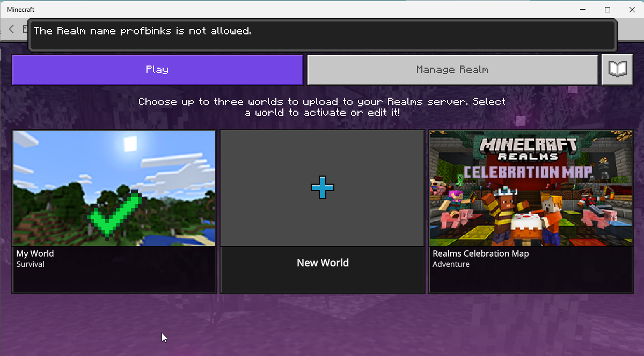Go back using the top-left arrow
Screen dimensions: 644x356
(x=12, y=28)
